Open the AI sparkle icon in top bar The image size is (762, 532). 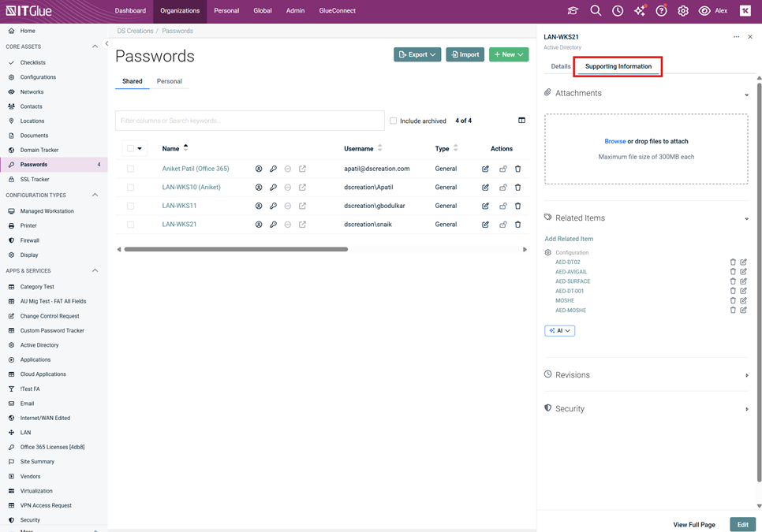[x=640, y=11]
